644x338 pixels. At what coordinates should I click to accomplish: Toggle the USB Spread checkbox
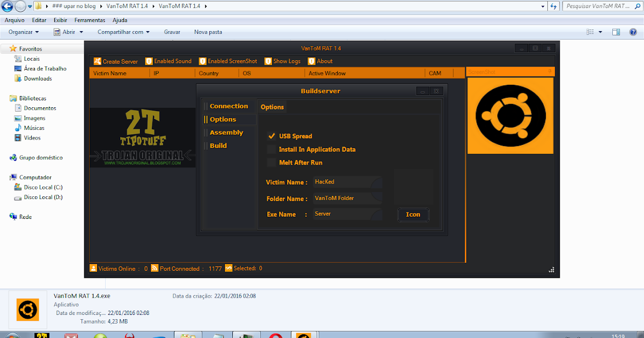272,136
